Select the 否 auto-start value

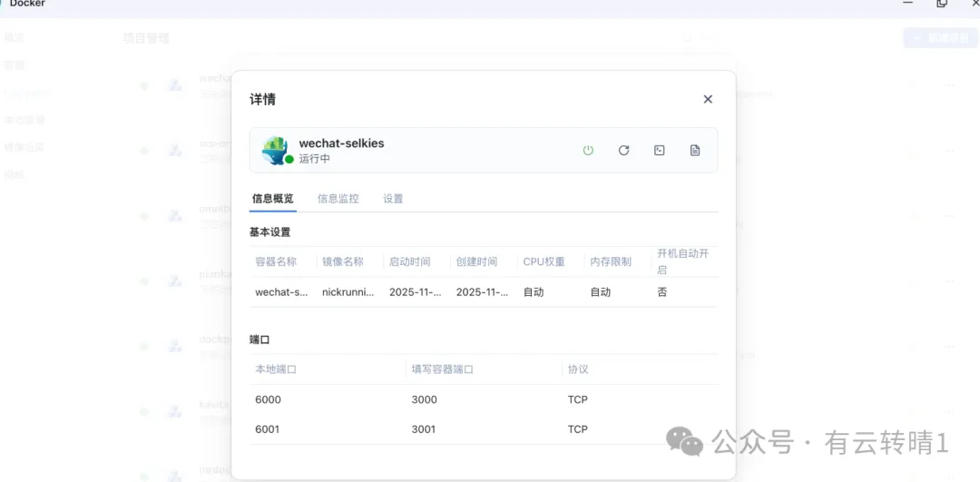coord(661,292)
